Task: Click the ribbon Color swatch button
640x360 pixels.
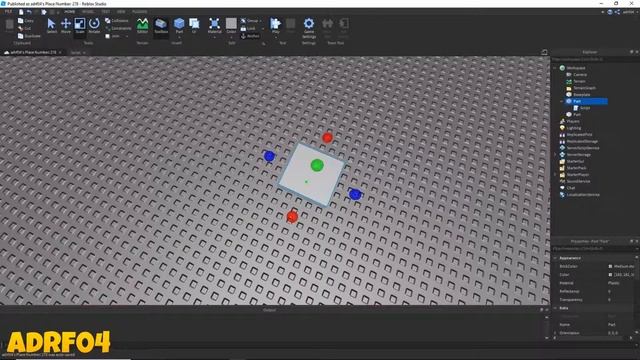Action: 231,24
